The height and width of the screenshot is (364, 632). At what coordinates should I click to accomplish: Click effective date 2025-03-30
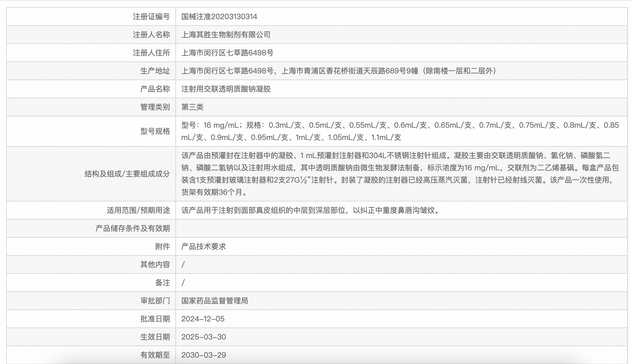[x=203, y=337]
